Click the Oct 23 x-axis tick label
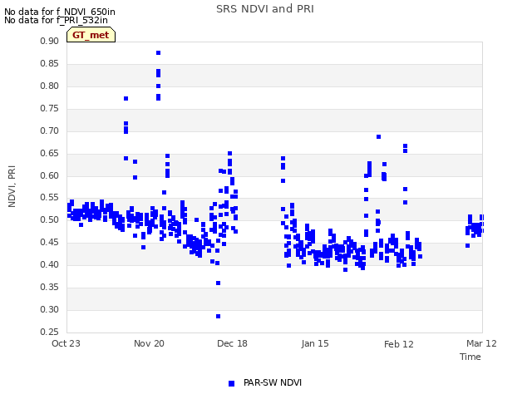 coord(66,343)
